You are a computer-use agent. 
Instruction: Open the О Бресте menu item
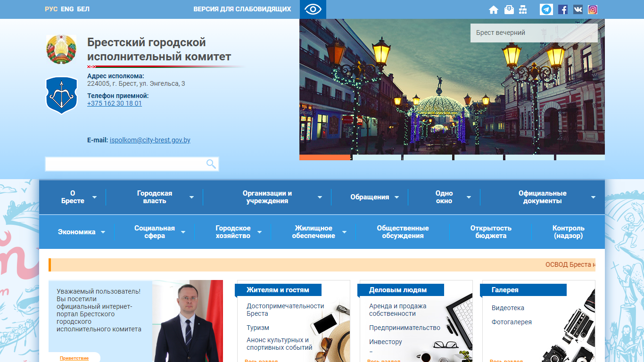(73, 197)
